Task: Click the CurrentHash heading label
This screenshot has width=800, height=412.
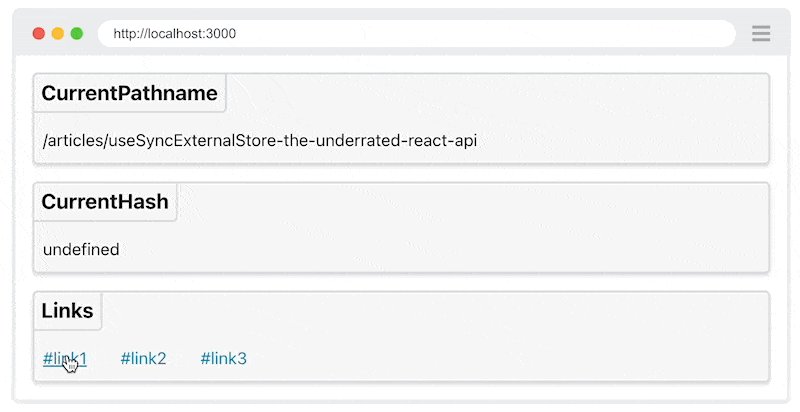Action: [105, 201]
